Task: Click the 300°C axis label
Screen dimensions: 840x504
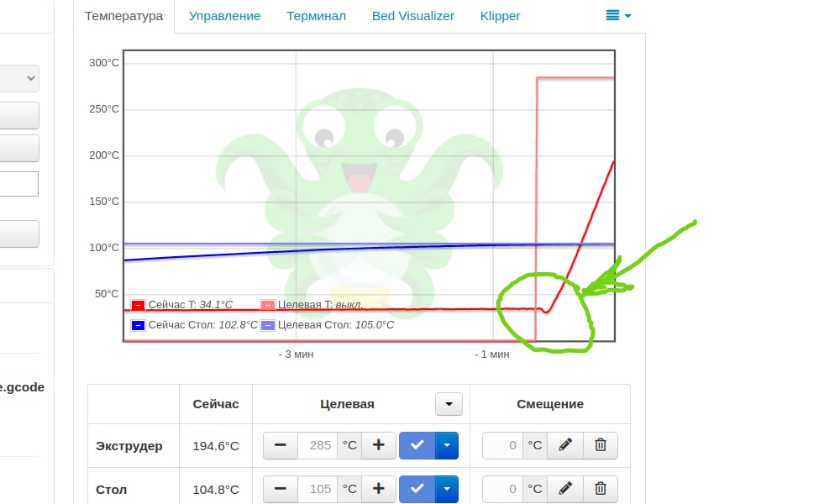Action: 104,63
